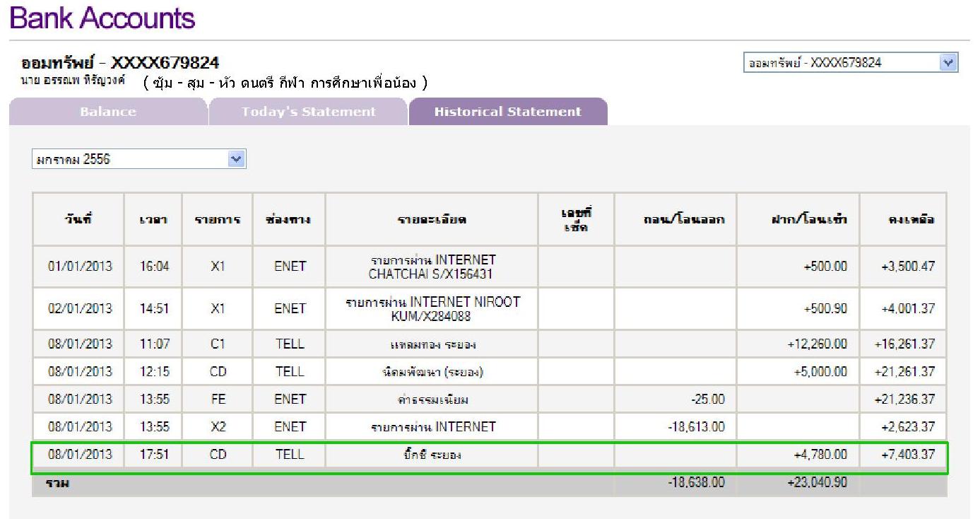Click CD code in the 12:15 row
The height and width of the screenshot is (519, 980).
click(218, 372)
